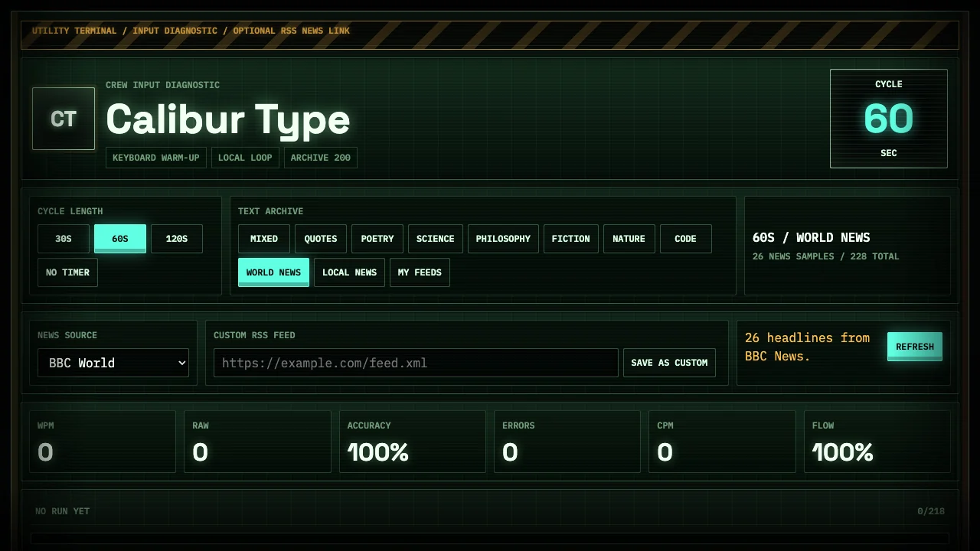Select the Poetry archive
980x551 pixels.
click(x=377, y=239)
